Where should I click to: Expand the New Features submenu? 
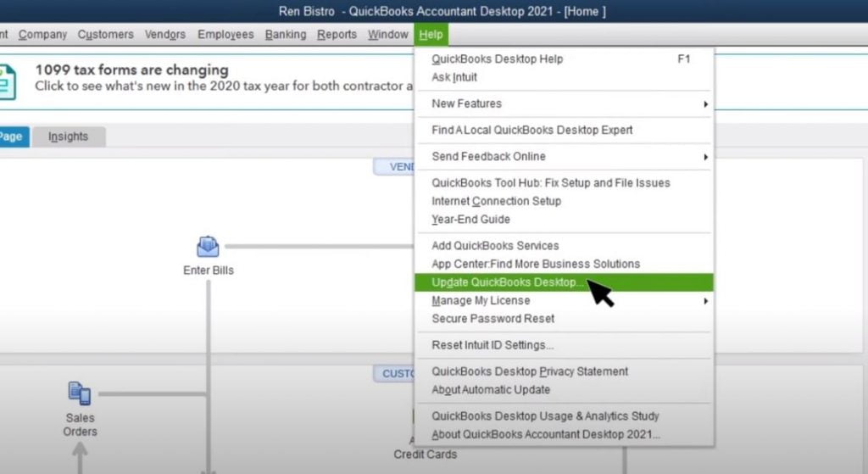click(564, 103)
